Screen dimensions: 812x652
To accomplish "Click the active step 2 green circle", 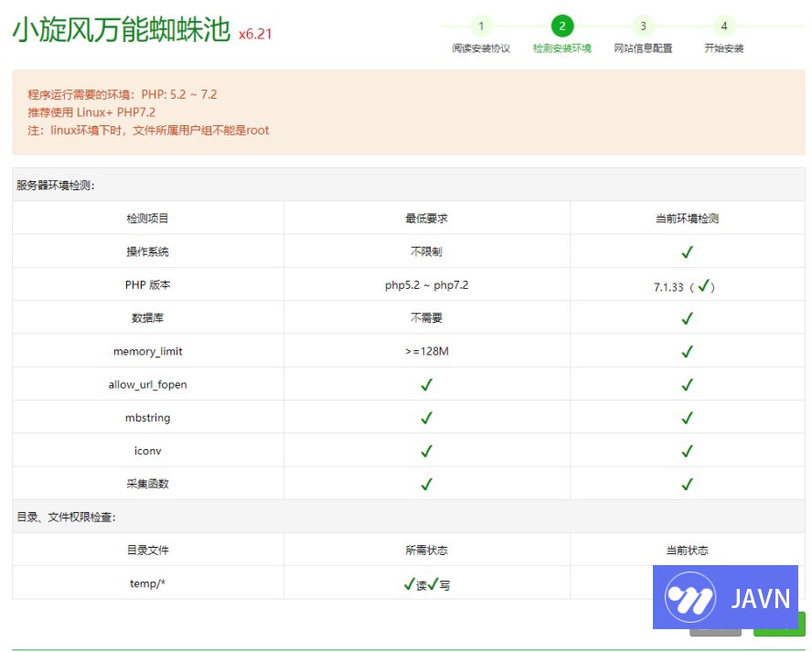I will [561, 26].
